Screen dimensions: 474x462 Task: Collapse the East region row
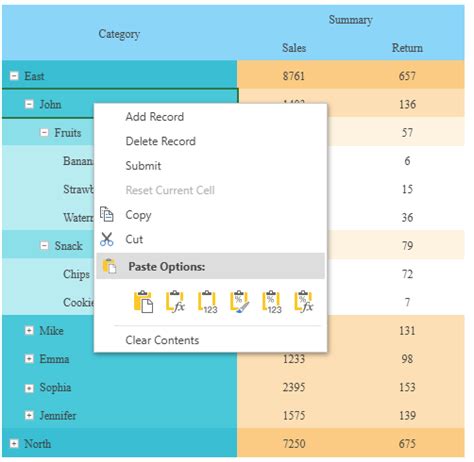[14, 76]
